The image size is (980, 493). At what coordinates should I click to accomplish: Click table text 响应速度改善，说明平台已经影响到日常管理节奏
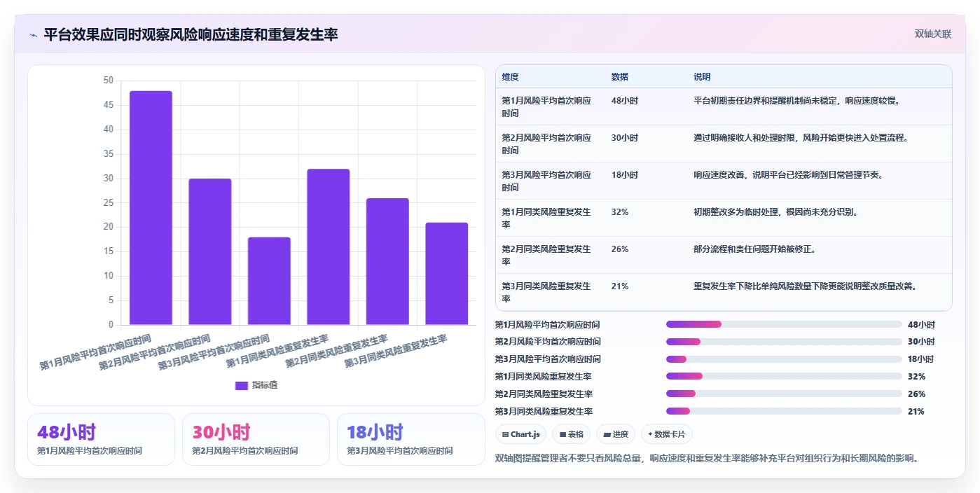coord(789,175)
